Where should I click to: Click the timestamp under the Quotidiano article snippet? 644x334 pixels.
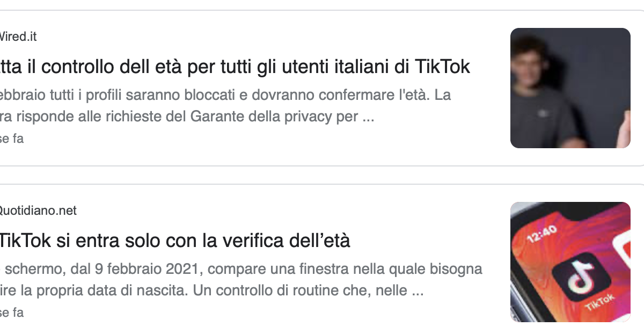12,313
